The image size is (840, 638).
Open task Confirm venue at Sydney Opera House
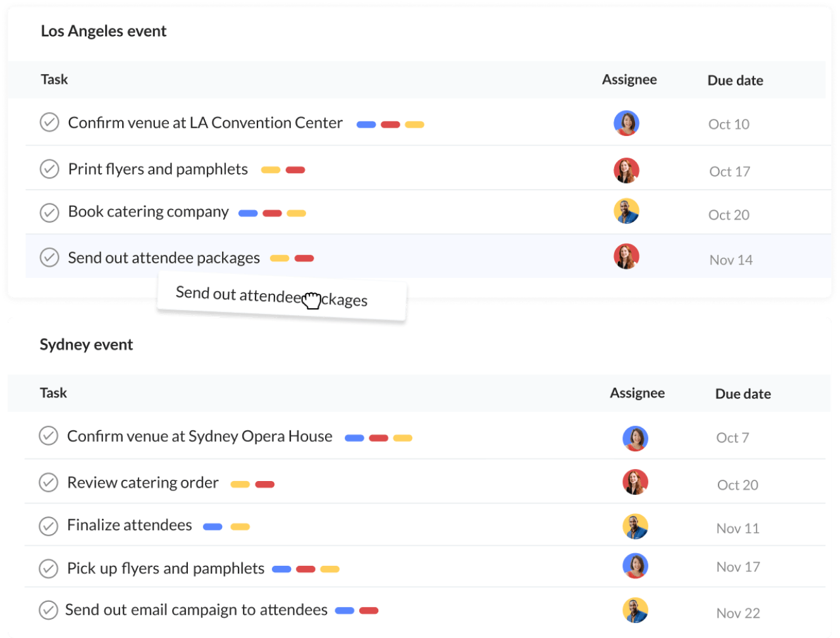point(199,437)
